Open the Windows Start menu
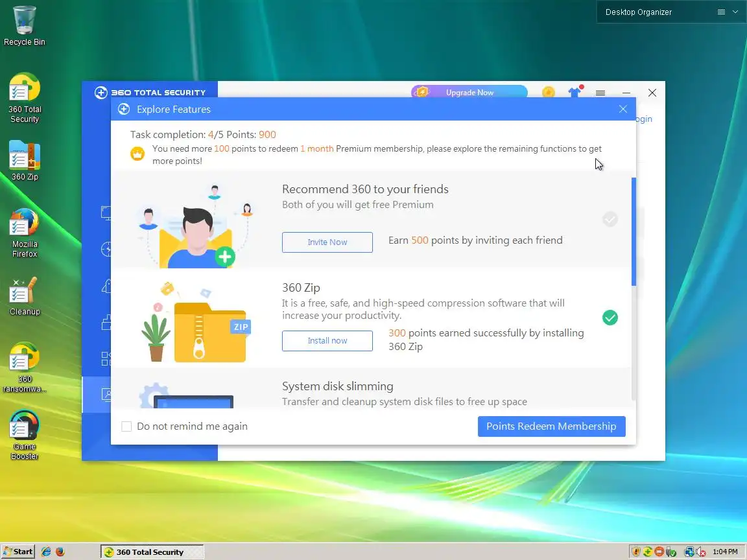Screen dimensions: 747x560 [x=18, y=552]
